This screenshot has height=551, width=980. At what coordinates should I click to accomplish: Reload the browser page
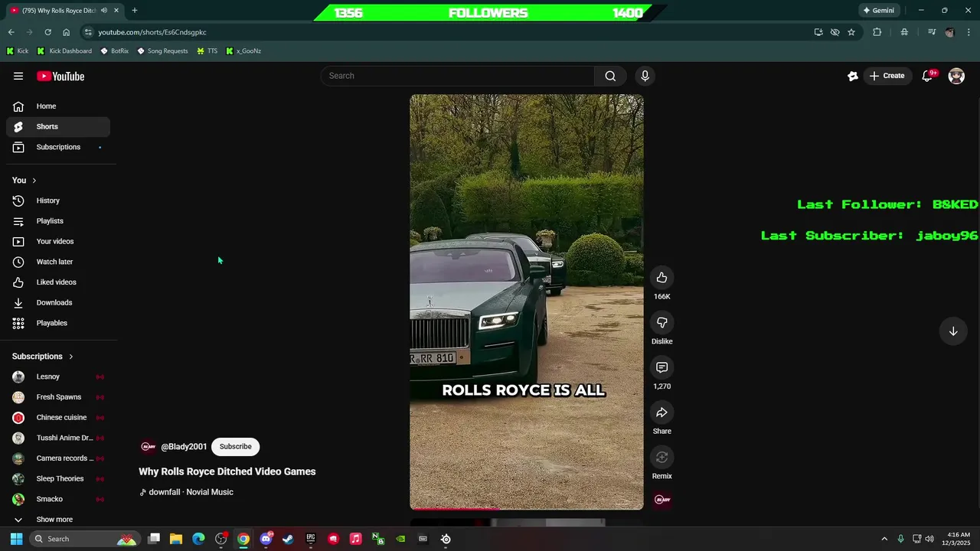pyautogui.click(x=47, y=32)
